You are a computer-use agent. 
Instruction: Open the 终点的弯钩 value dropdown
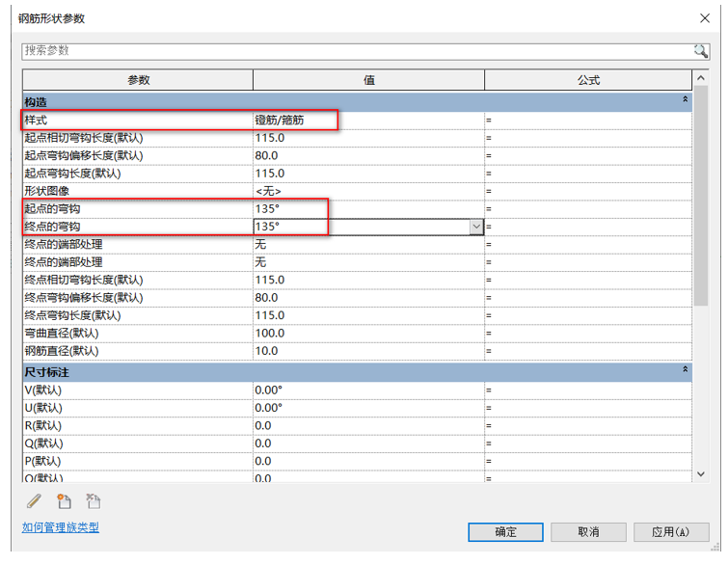(475, 227)
